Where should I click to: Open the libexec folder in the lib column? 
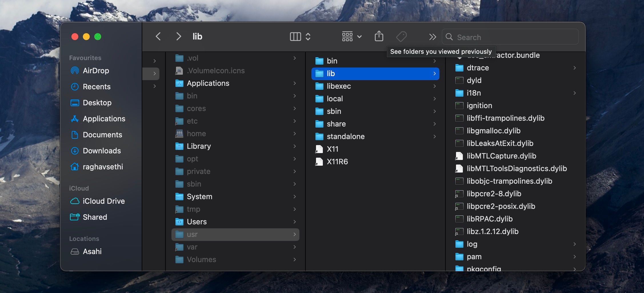coord(339,86)
